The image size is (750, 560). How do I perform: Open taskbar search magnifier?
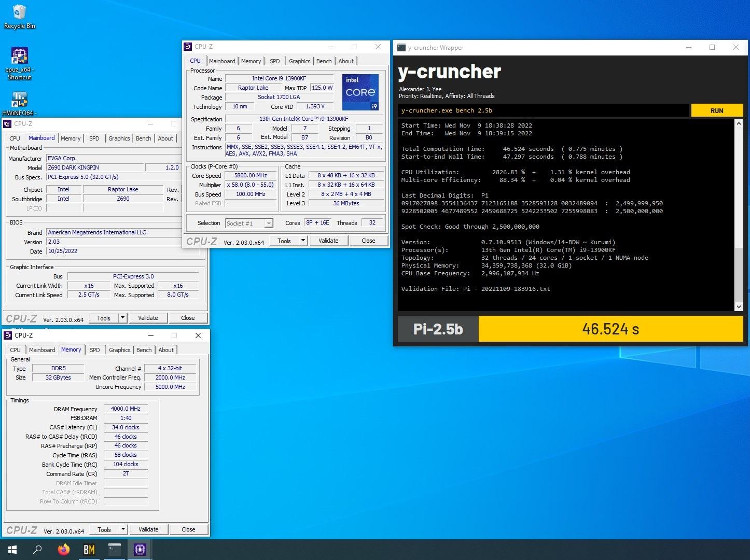(37, 550)
